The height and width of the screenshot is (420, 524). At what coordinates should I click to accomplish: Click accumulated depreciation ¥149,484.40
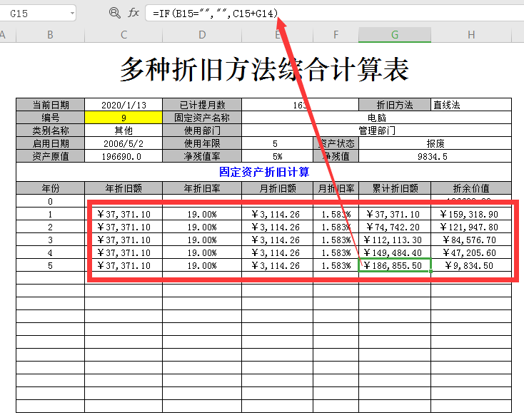(395, 252)
